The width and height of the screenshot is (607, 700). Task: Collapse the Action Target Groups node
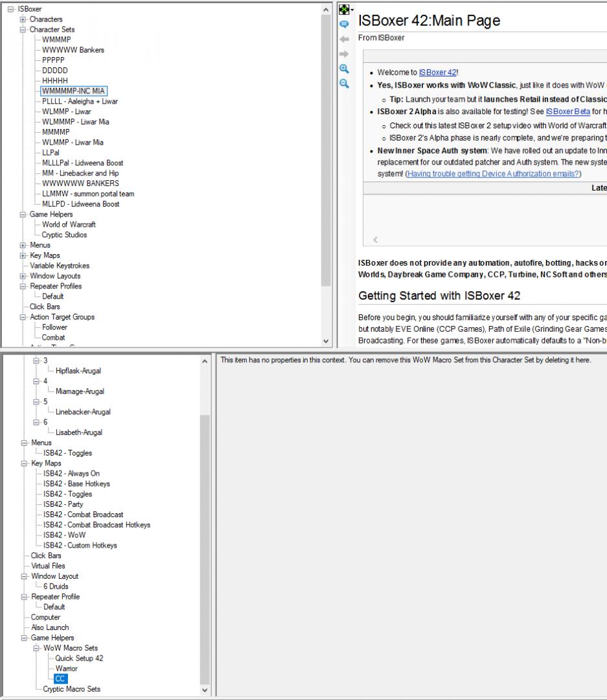point(23,317)
